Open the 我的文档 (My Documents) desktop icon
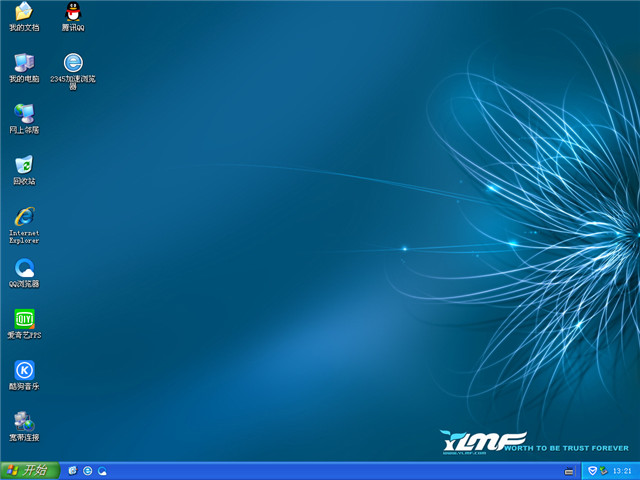 coord(24,13)
